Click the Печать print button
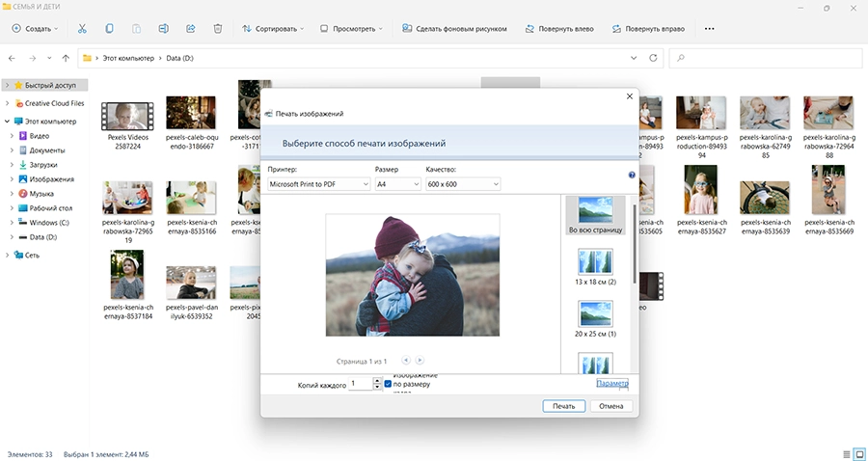The height and width of the screenshot is (461, 868). click(563, 406)
